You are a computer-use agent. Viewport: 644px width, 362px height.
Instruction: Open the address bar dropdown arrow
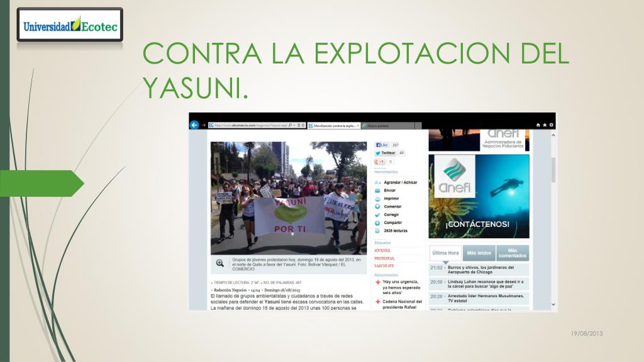pos(294,125)
